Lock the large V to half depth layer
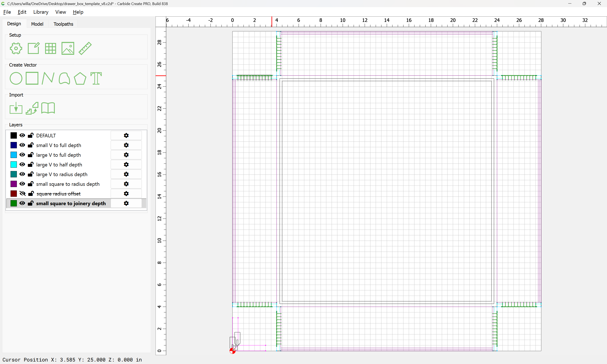The height and width of the screenshot is (364, 607). (x=31, y=165)
